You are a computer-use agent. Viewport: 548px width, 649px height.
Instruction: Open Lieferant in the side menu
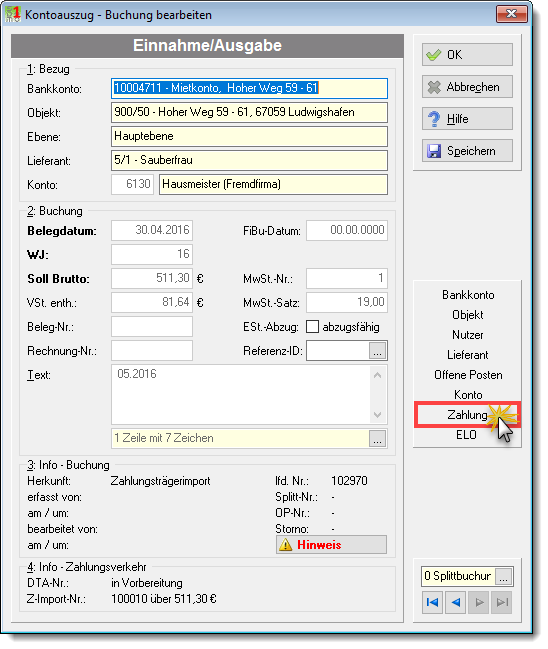(468, 355)
